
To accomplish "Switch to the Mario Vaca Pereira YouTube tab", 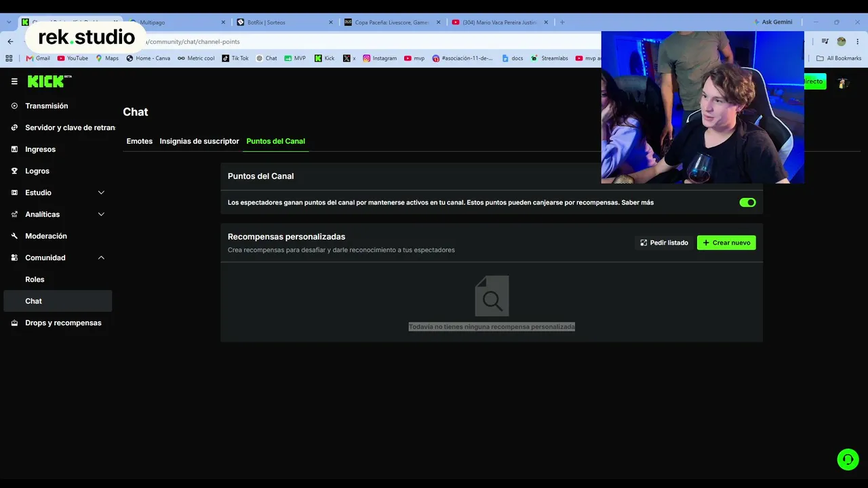I will point(500,22).
